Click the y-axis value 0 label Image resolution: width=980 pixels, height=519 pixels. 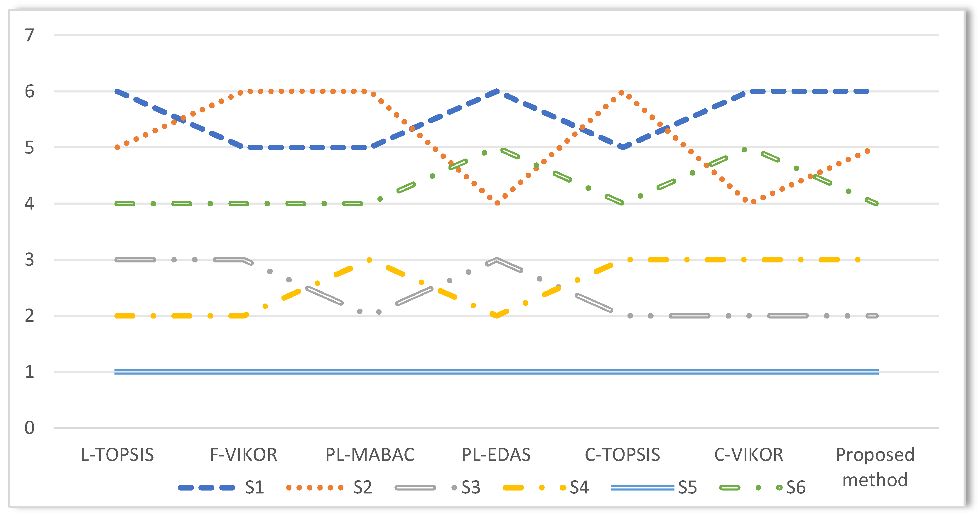point(29,428)
